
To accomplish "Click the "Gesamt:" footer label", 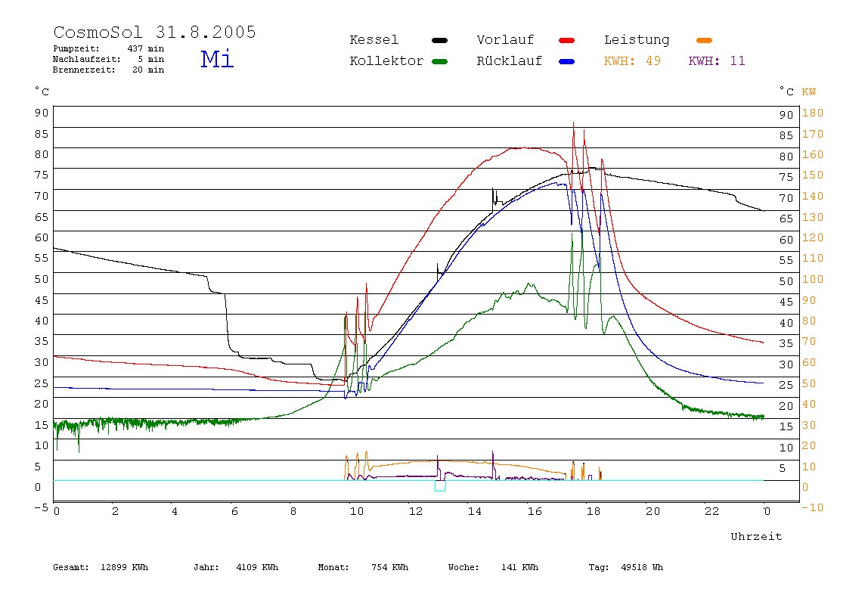I will (71, 567).
